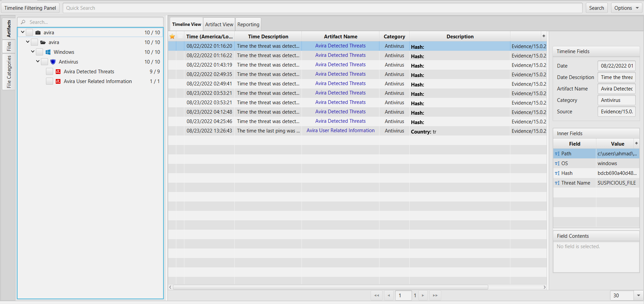Viewport: 644px width, 304px height.
Task: Open the Reporting tab
Action: [x=248, y=25]
